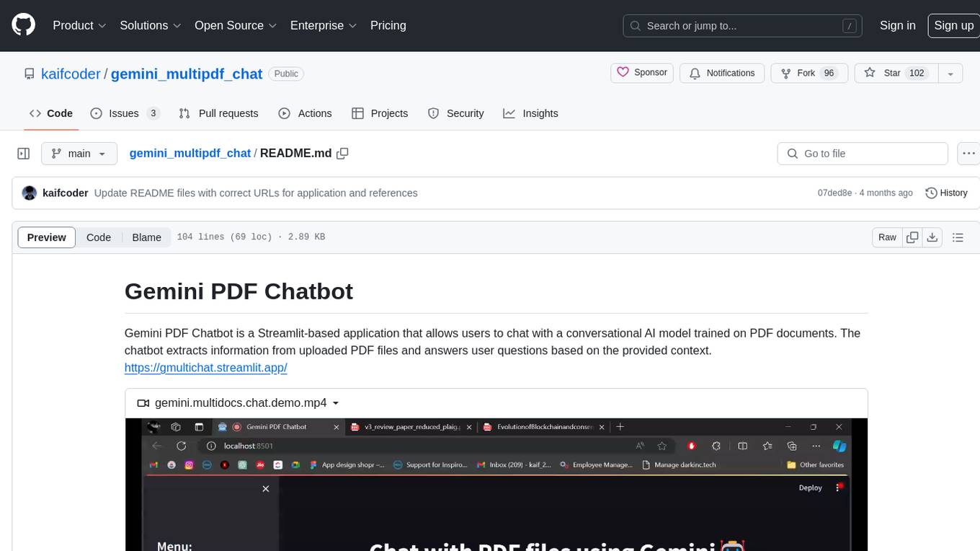Click the Public visibility label
This screenshot has height=551, width=980.
coord(286,74)
